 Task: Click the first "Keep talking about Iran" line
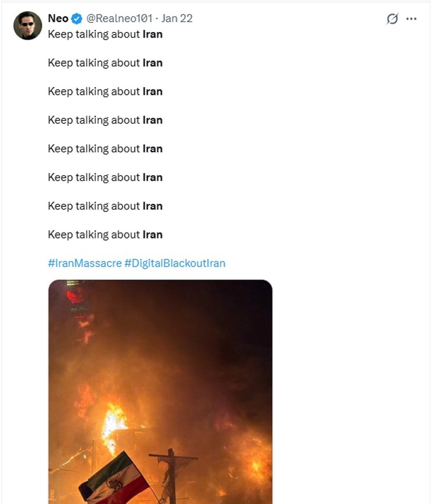point(105,34)
